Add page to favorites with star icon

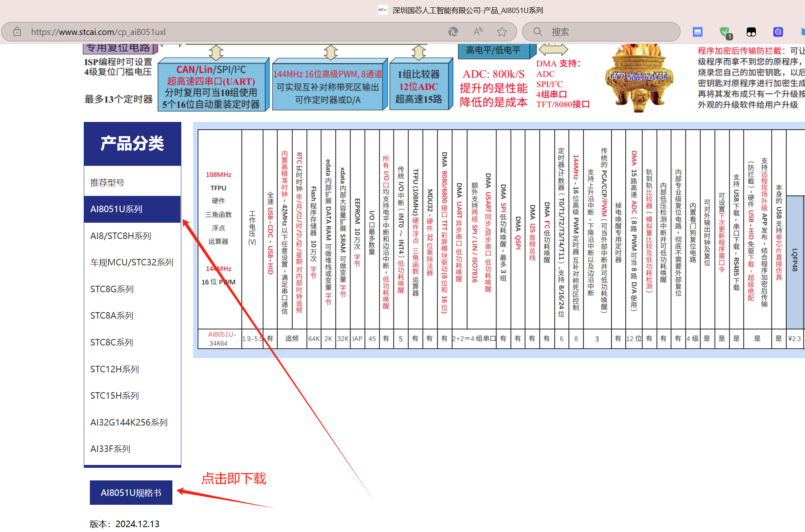(502, 32)
